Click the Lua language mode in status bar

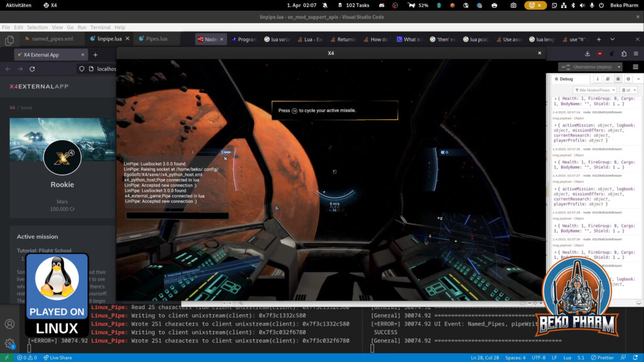[x=567, y=358]
